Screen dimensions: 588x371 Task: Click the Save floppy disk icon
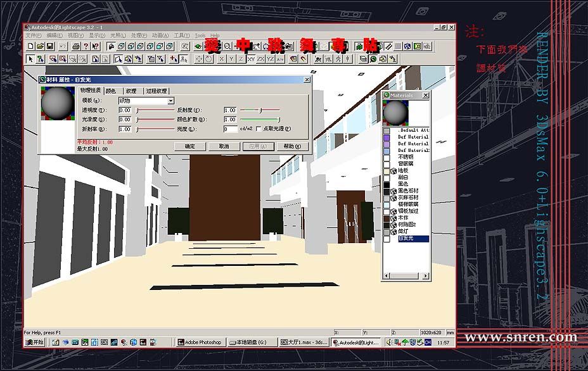click(50, 46)
